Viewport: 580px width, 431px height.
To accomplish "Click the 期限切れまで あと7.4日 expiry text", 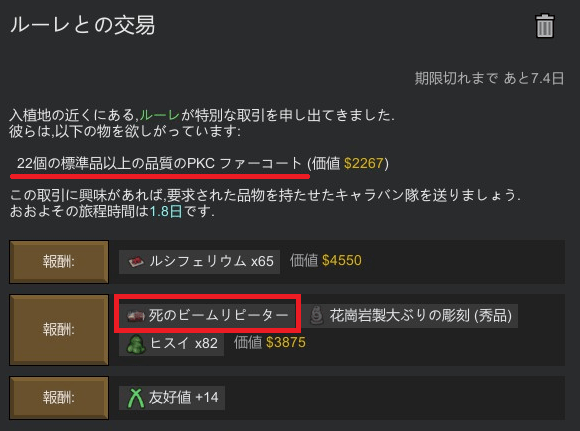I will point(489,78).
